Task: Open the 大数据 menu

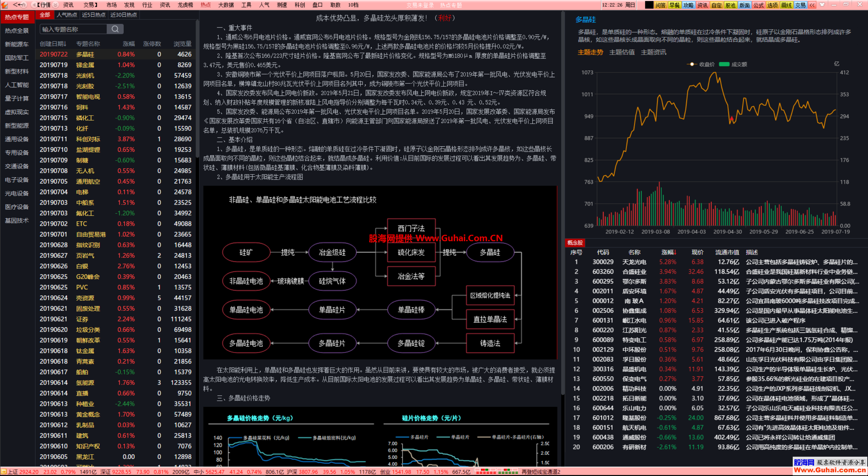Action: (x=226, y=5)
